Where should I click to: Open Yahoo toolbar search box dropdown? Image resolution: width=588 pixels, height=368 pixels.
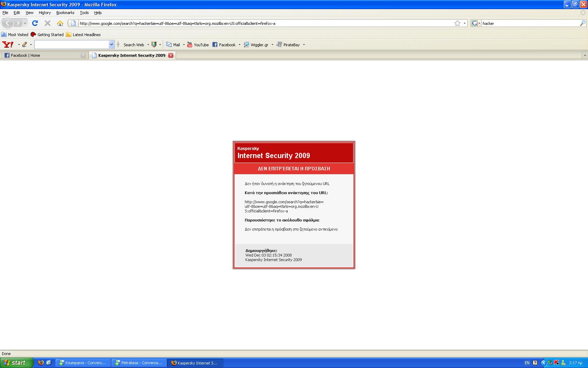point(111,45)
